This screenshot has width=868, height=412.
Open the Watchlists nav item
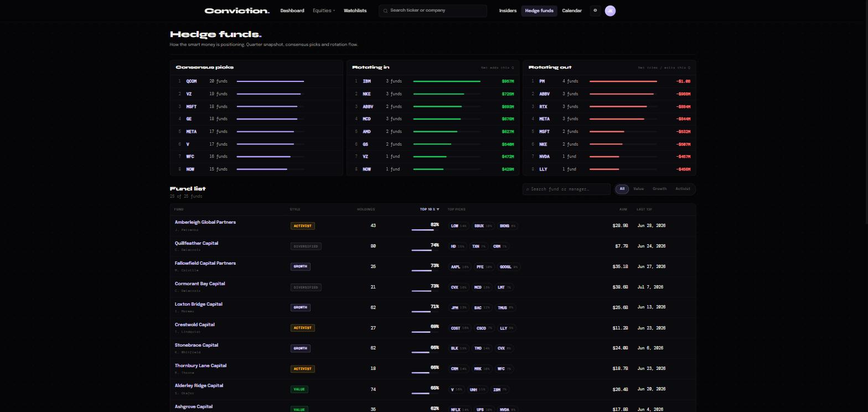(x=355, y=11)
